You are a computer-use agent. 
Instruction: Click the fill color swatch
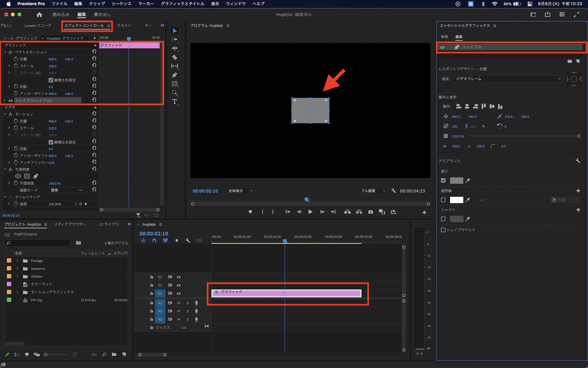pos(456,181)
